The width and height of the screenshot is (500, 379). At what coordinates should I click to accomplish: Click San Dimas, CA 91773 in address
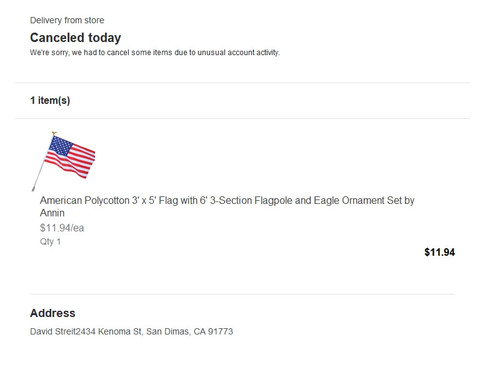click(x=190, y=332)
